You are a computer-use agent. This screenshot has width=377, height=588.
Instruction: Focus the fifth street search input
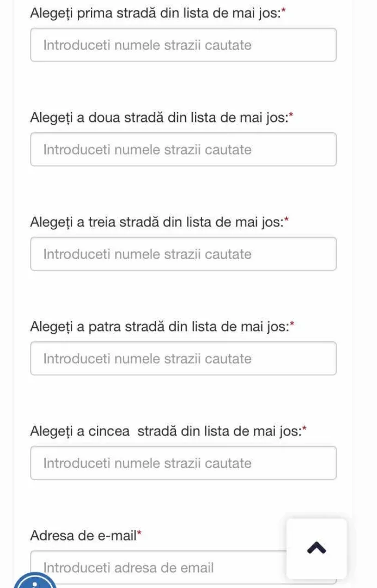coord(183,463)
